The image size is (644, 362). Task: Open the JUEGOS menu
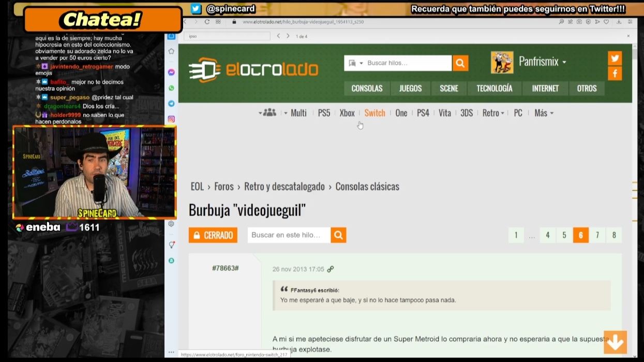(410, 89)
